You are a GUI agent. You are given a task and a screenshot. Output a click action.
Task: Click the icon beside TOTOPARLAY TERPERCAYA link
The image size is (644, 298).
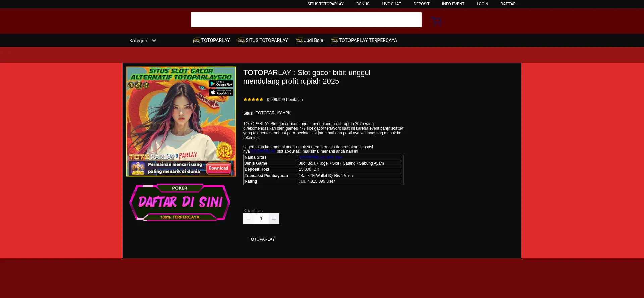point(334,40)
